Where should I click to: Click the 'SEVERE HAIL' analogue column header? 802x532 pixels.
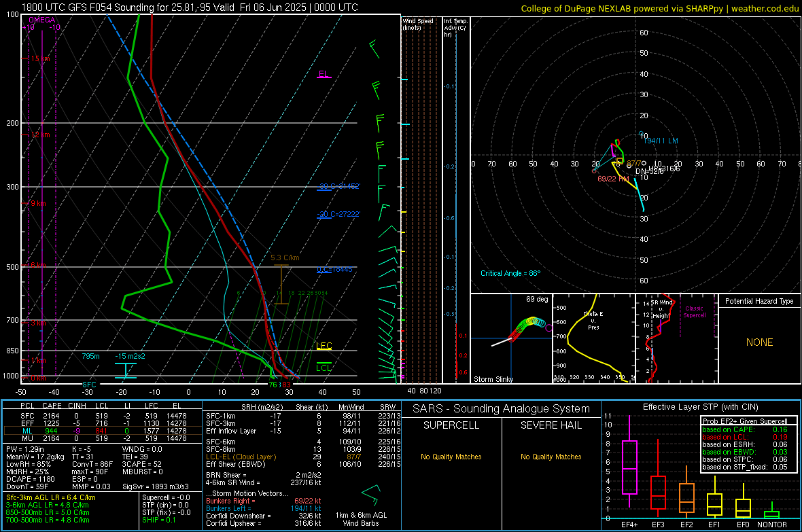click(551, 425)
